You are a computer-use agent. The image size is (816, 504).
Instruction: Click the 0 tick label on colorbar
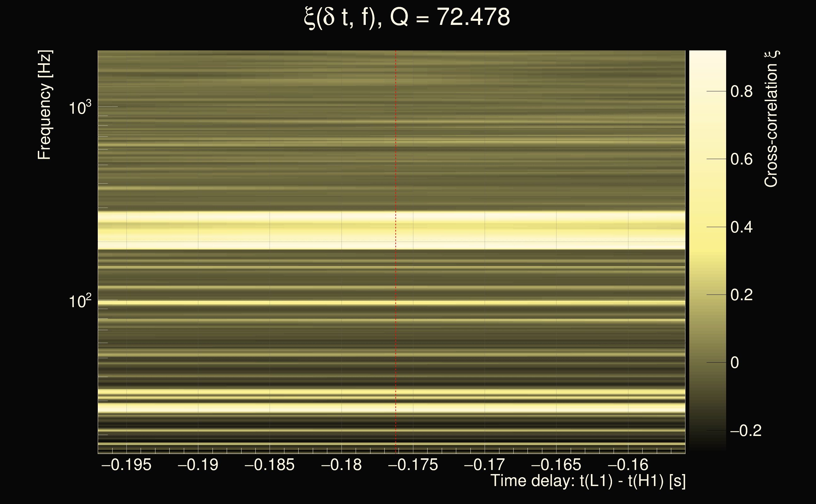point(735,363)
